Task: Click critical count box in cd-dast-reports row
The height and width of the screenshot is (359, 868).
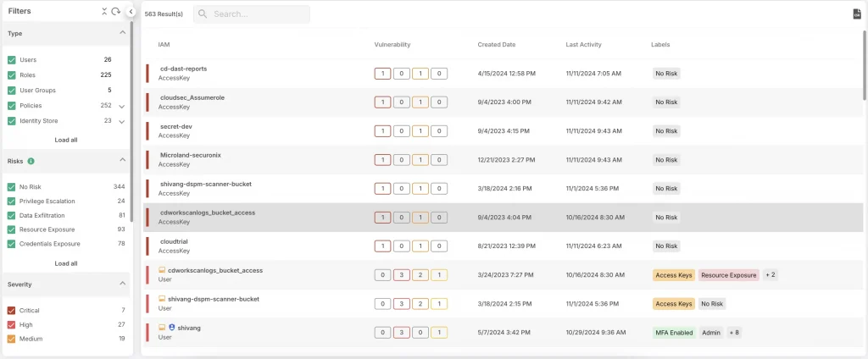Action: 382,74
